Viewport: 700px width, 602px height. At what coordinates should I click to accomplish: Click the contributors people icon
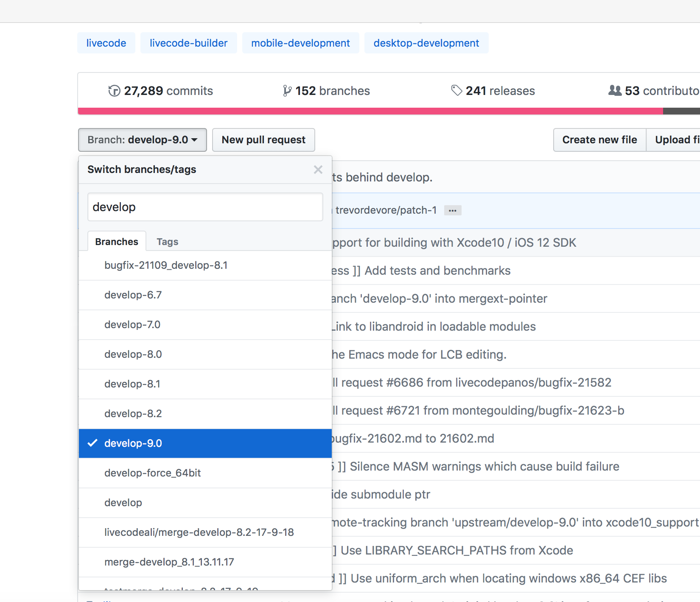[615, 91]
